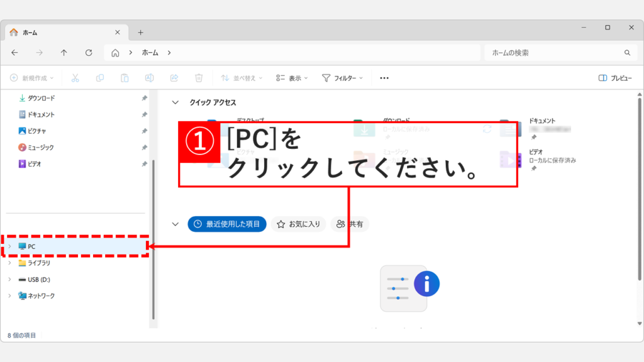Go up one folder level
This screenshot has width=644, height=362.
[64, 53]
